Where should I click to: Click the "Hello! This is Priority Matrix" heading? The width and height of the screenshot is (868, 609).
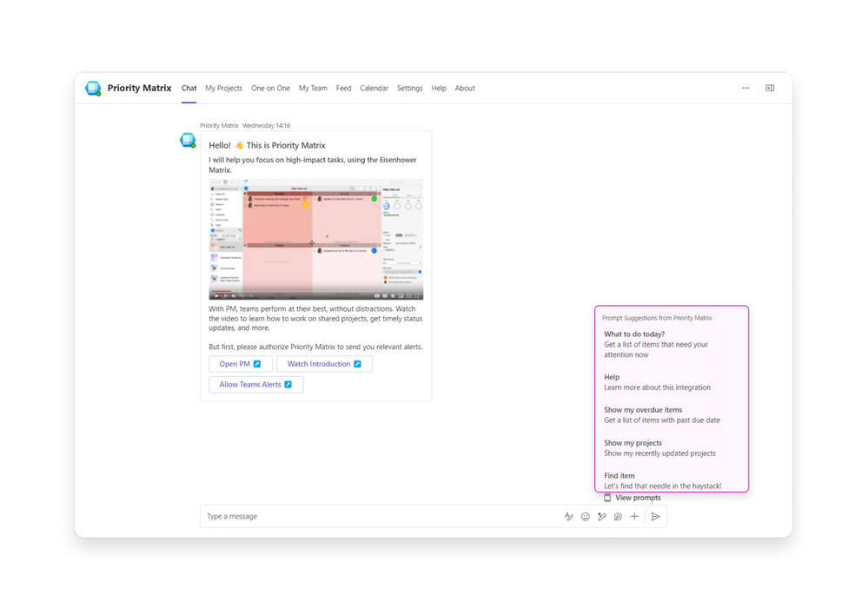(267, 146)
